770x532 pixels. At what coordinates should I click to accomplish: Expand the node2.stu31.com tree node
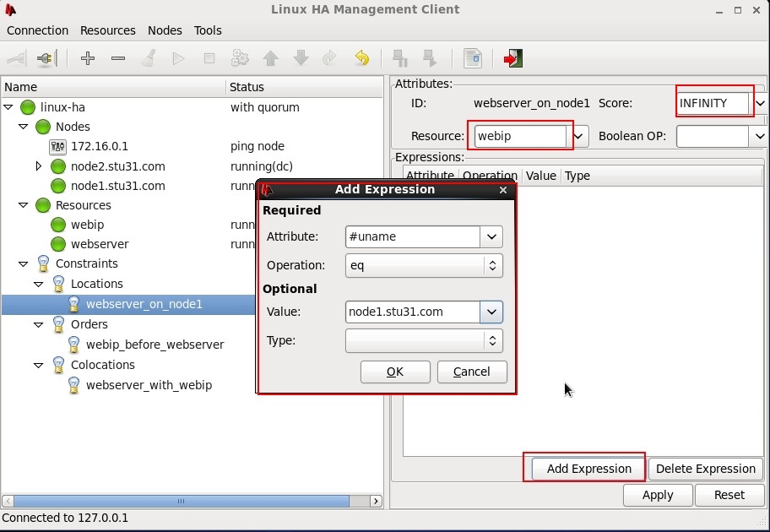point(39,166)
